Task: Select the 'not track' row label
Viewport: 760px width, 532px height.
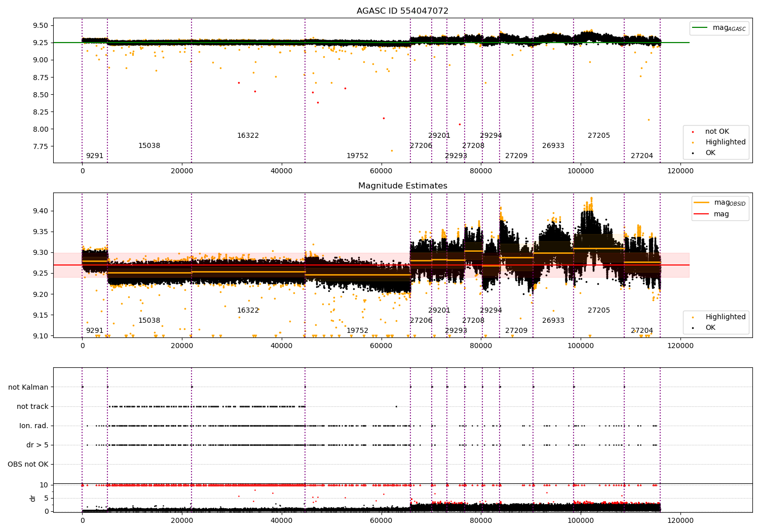Action: click(x=32, y=407)
